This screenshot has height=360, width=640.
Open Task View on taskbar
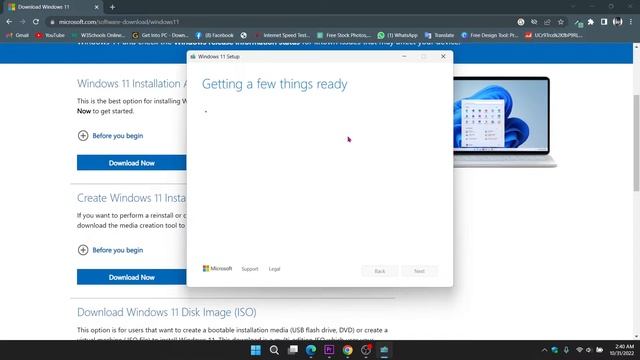point(293,350)
